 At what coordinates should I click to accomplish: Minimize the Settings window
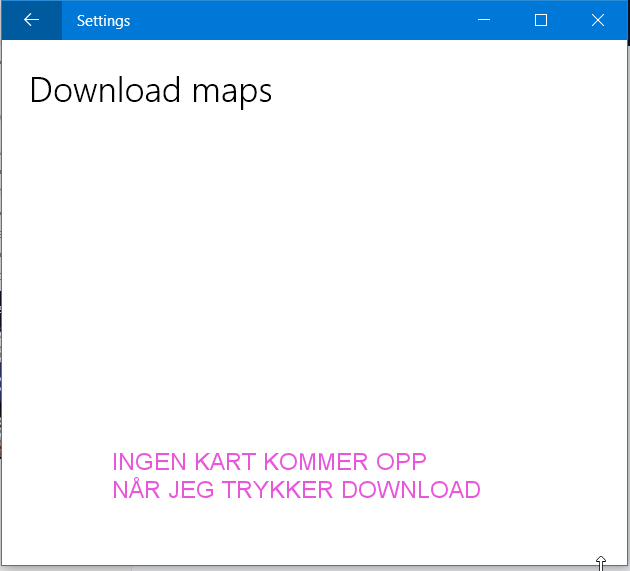(x=484, y=20)
